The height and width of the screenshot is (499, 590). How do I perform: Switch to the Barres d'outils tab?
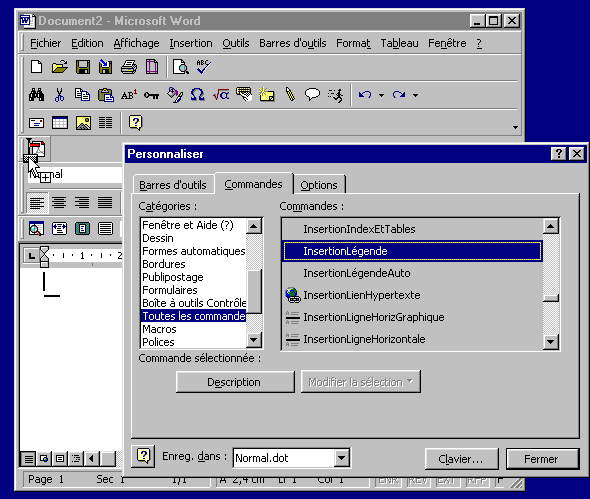[173, 185]
